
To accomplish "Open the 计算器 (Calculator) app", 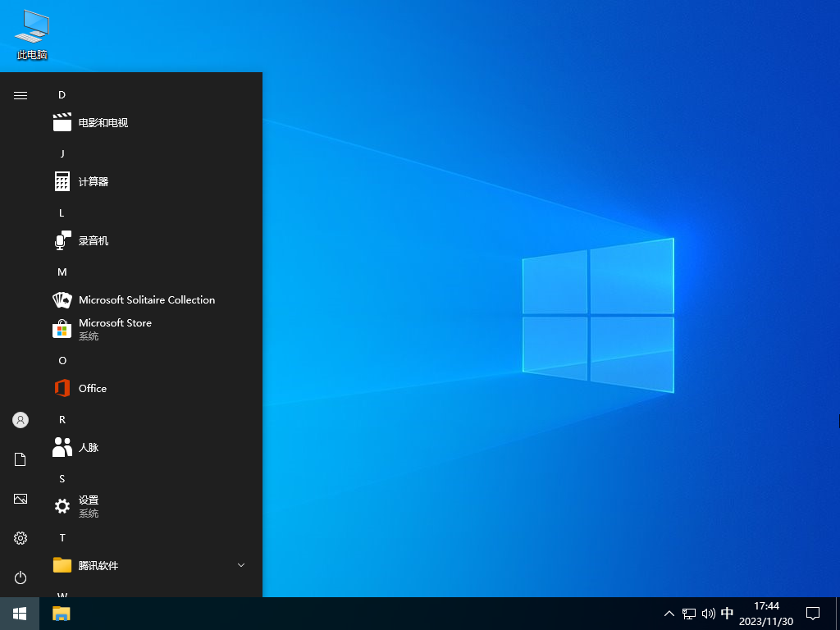I will [x=94, y=181].
